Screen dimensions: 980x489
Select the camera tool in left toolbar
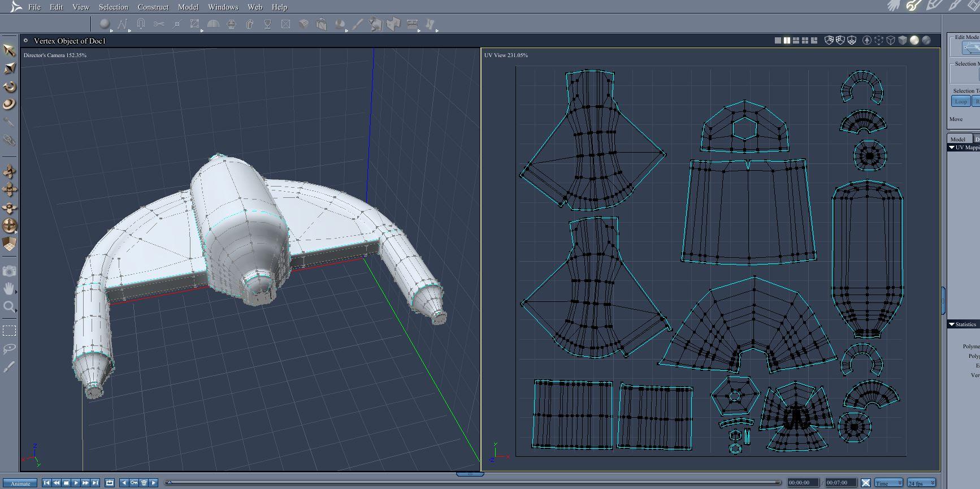[x=9, y=271]
